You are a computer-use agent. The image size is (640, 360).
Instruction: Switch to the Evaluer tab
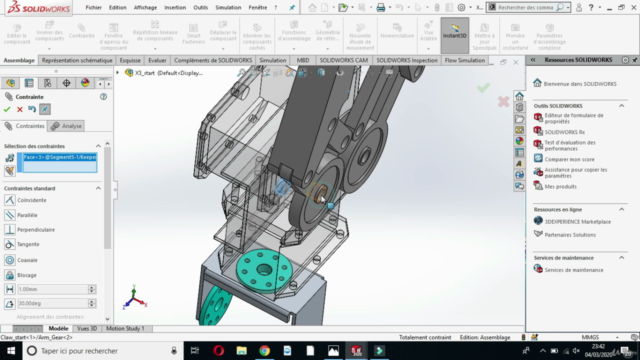coord(157,60)
